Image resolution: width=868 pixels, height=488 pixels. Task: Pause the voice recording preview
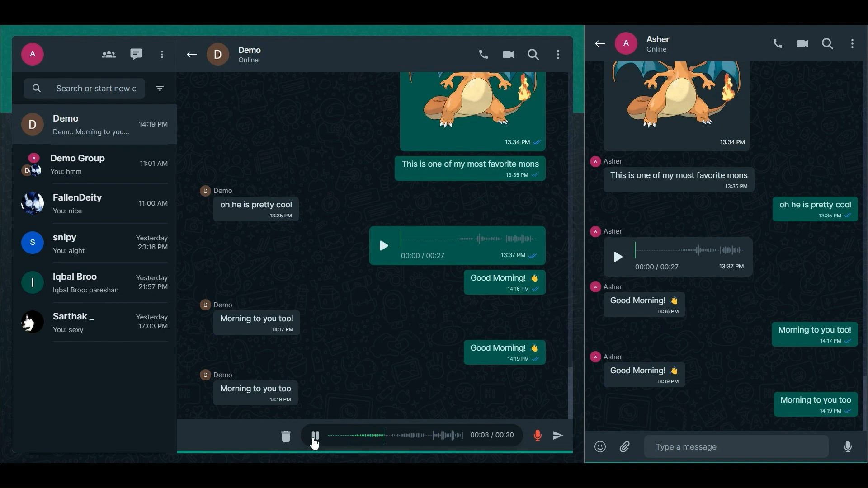pos(316,436)
